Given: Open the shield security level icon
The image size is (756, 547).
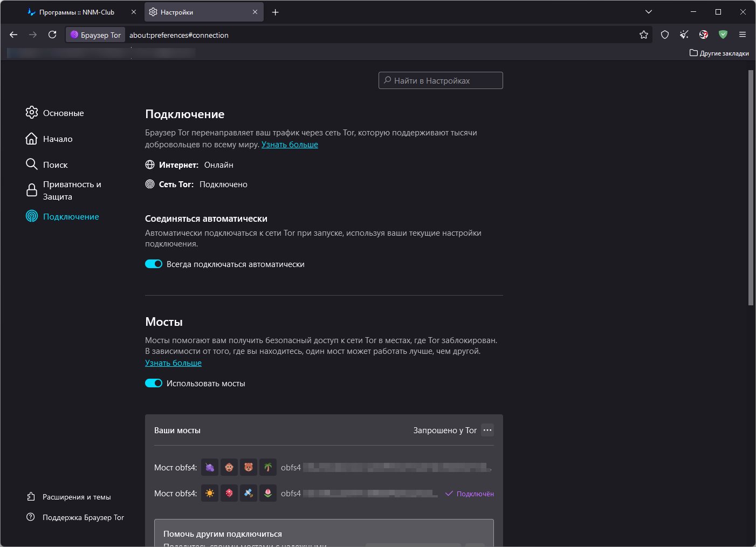Looking at the screenshot, I should click(665, 35).
